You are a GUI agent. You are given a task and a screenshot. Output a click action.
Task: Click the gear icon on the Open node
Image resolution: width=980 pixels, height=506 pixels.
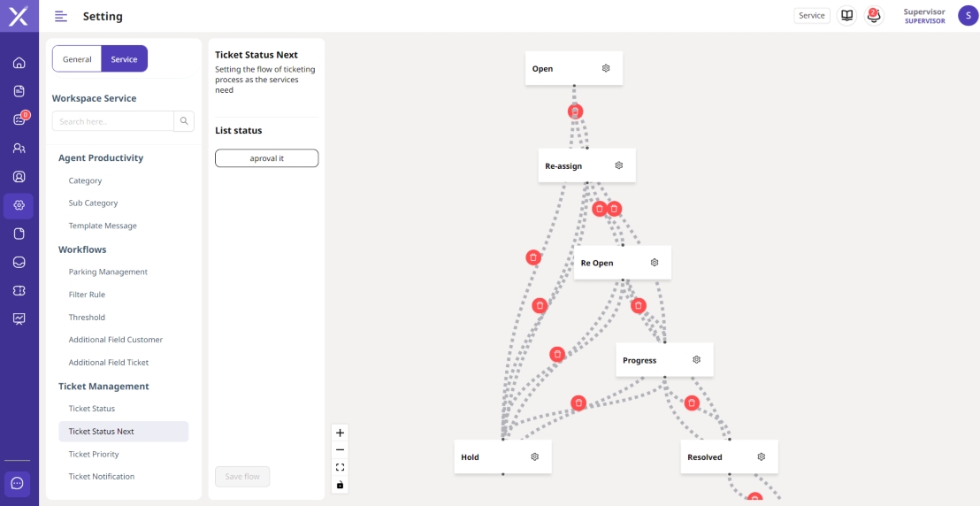click(606, 68)
